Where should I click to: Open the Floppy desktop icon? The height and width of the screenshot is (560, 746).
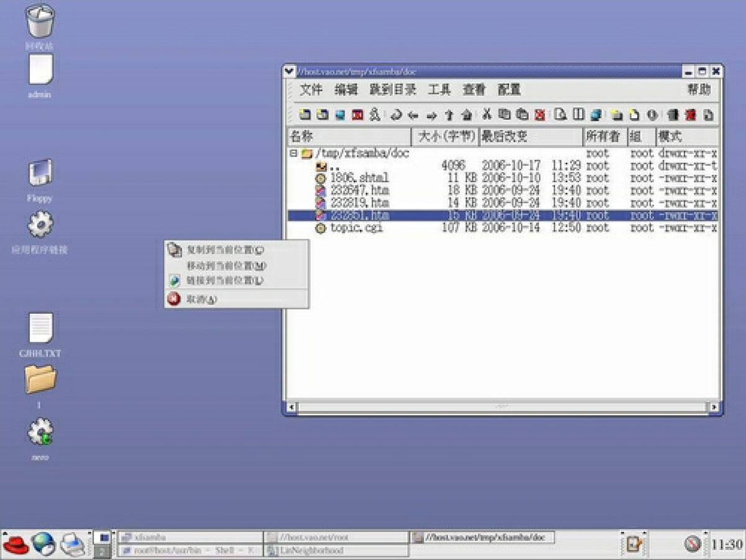click(x=40, y=174)
